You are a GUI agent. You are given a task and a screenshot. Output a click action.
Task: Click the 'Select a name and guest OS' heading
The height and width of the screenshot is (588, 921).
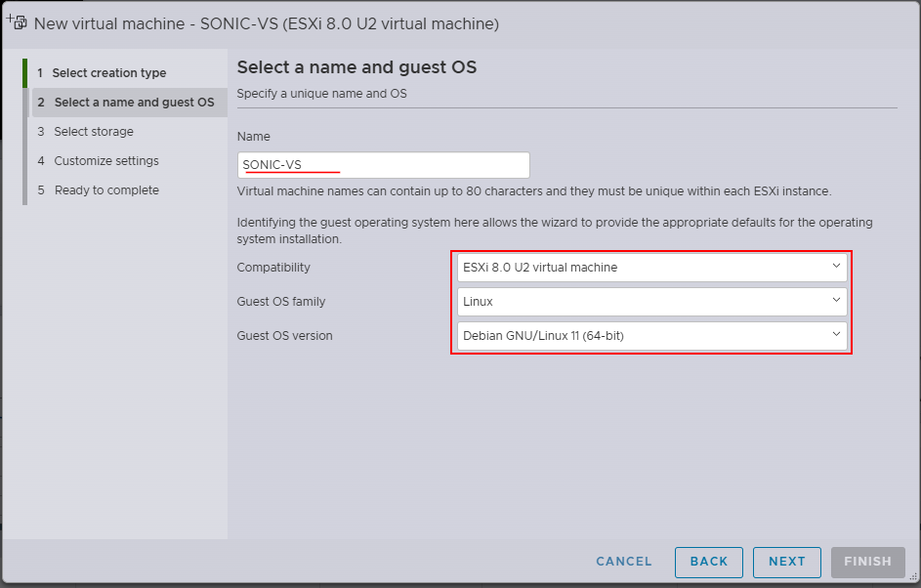click(356, 67)
